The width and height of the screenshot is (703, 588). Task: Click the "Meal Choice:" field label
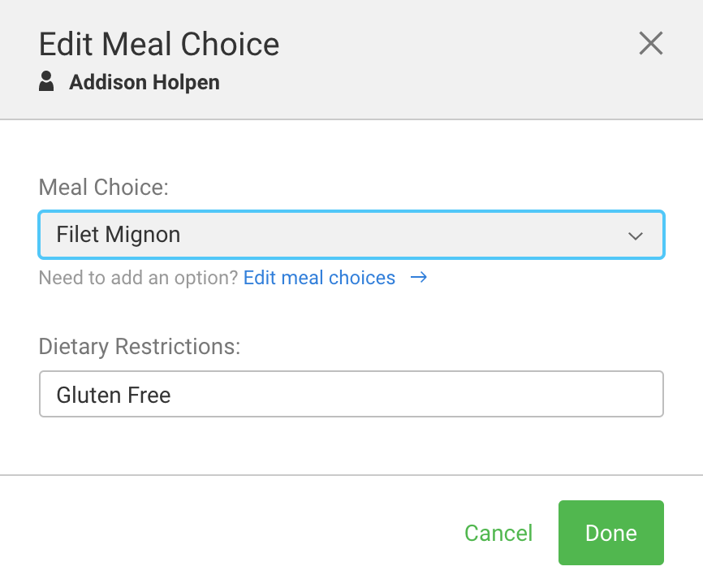(x=104, y=188)
